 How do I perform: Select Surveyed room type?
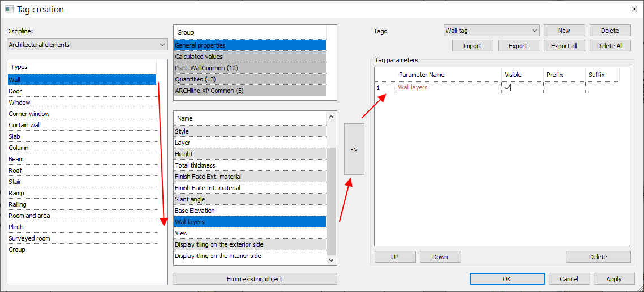(x=82, y=238)
